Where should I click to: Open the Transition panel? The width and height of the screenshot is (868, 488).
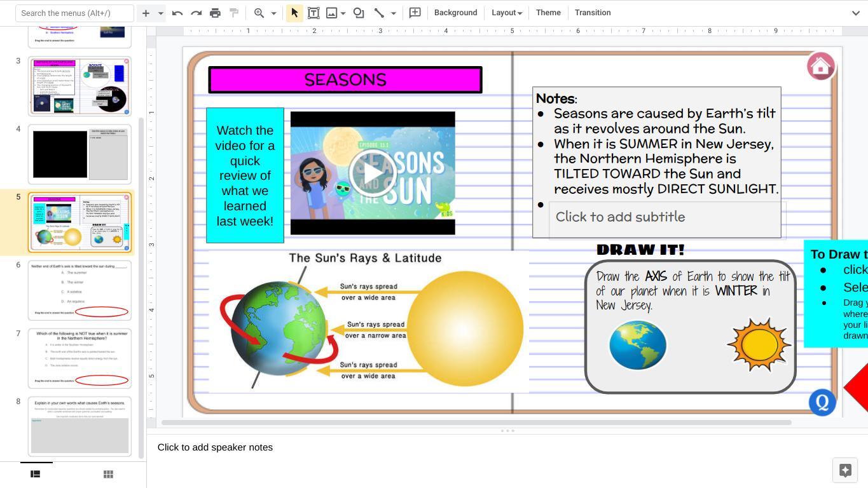pos(592,13)
